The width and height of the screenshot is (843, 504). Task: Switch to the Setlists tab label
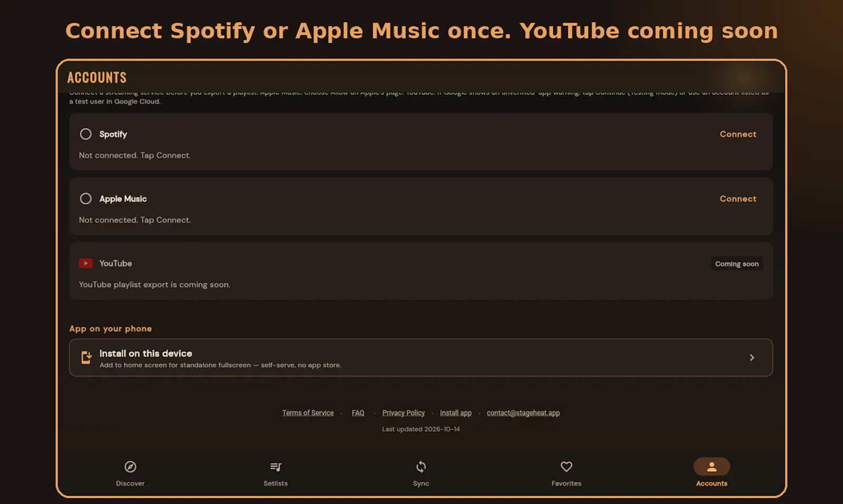(x=276, y=483)
